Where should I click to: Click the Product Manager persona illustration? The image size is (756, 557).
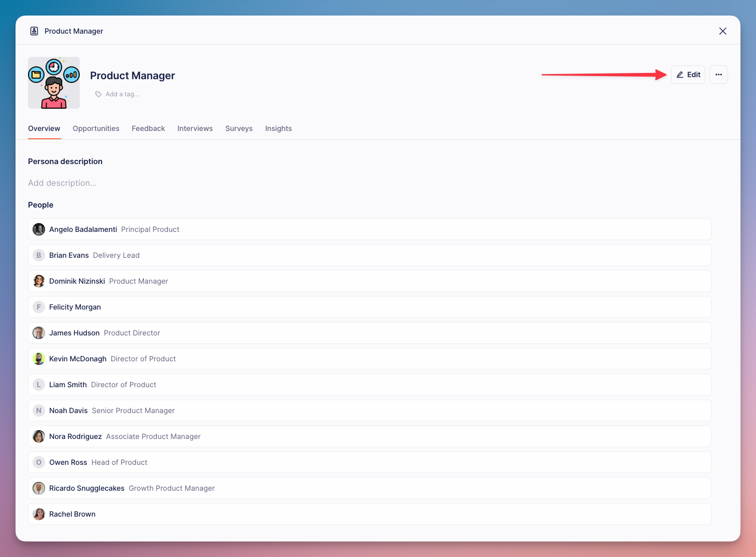pyautogui.click(x=54, y=83)
